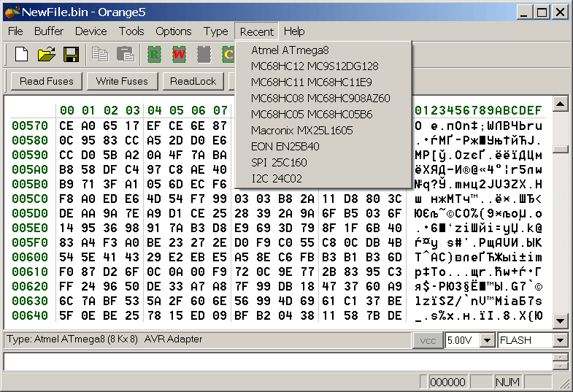Click column header 00 in hex view

point(67,110)
